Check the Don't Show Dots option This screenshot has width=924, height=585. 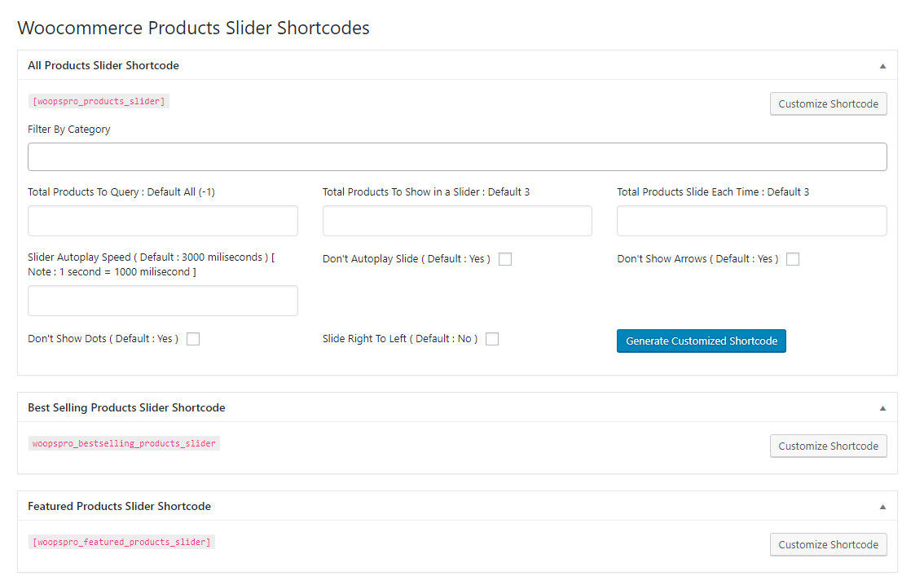(193, 339)
